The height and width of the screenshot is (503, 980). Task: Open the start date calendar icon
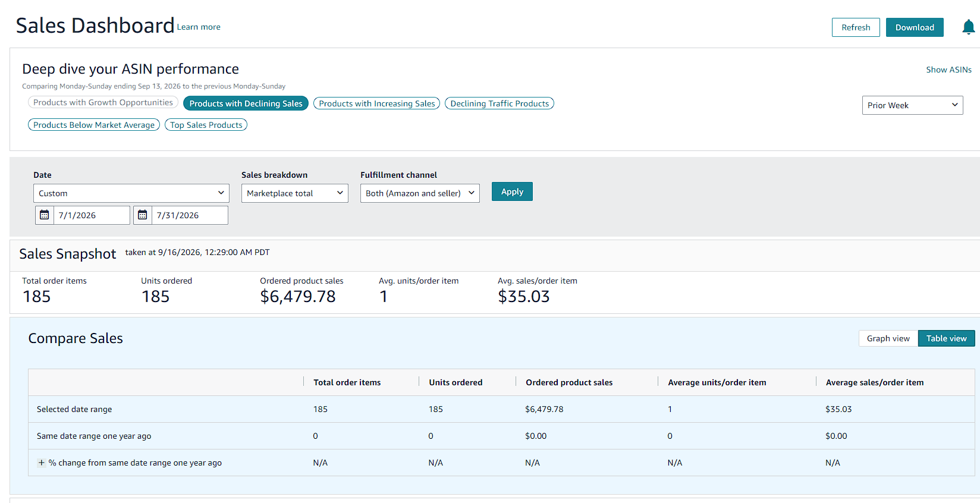coord(45,215)
